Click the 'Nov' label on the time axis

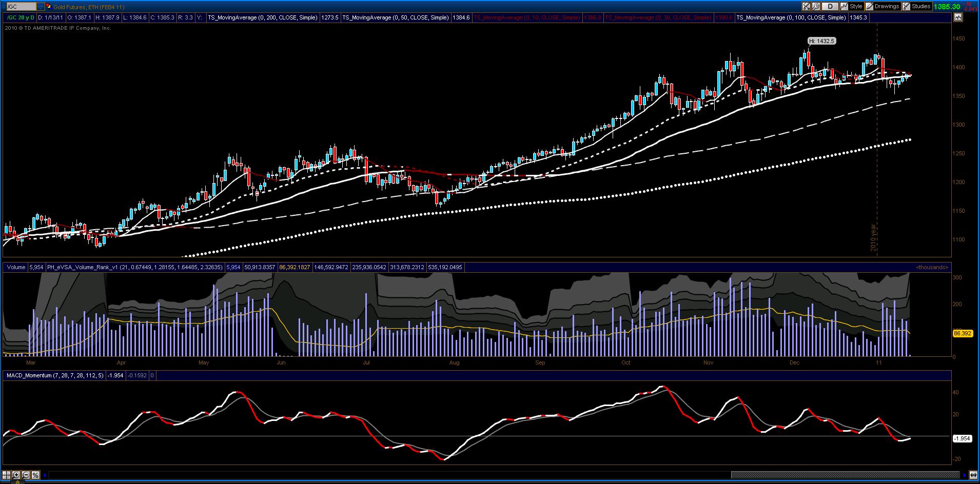(x=709, y=363)
